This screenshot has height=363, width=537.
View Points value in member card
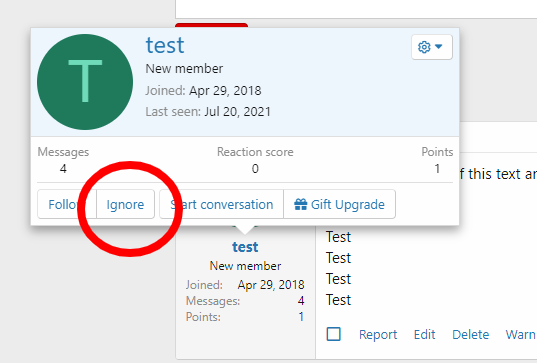437,168
